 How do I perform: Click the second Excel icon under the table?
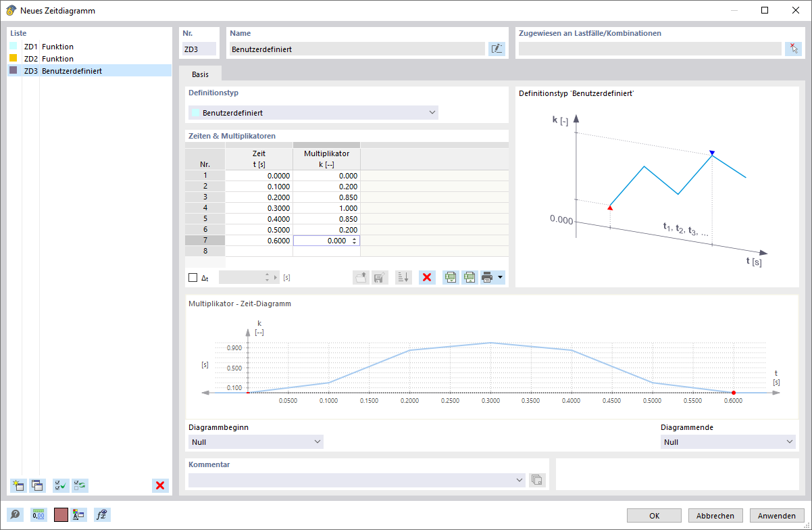coord(470,277)
